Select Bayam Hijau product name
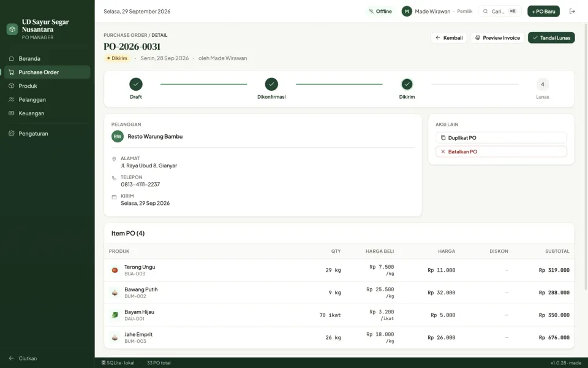 pos(139,312)
